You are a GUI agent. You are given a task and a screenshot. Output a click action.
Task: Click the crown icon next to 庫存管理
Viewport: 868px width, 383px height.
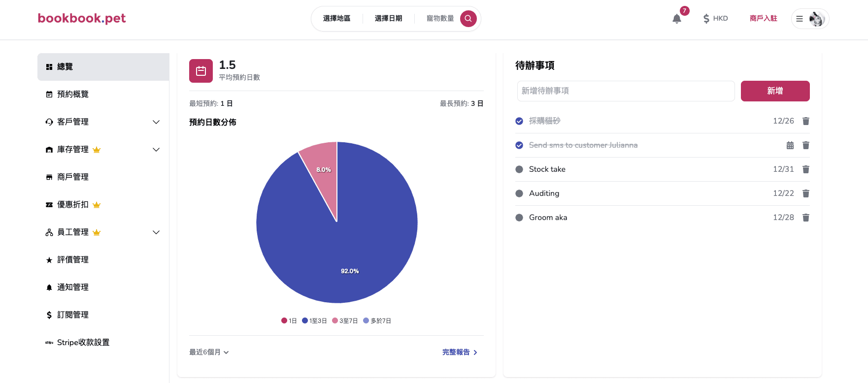97,150
